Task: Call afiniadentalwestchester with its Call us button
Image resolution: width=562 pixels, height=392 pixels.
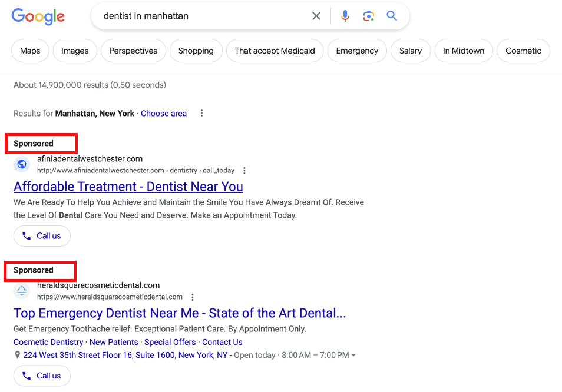Action: (x=42, y=236)
